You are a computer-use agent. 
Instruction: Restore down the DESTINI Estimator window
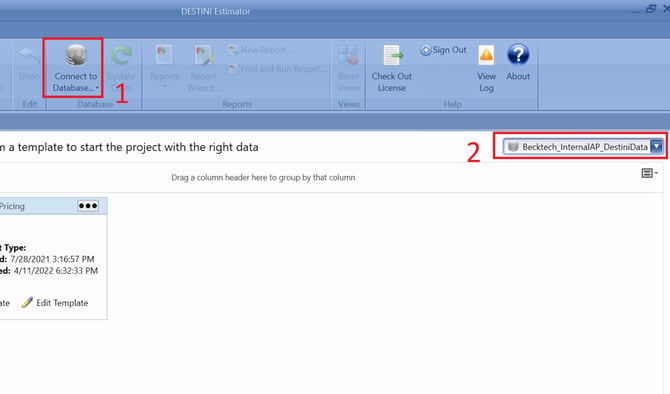click(651, 9)
